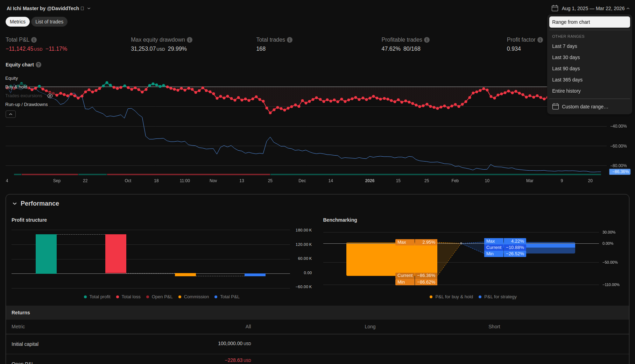Show Trades excursions via the eye icon
The image size is (635, 364).
[x=50, y=96]
